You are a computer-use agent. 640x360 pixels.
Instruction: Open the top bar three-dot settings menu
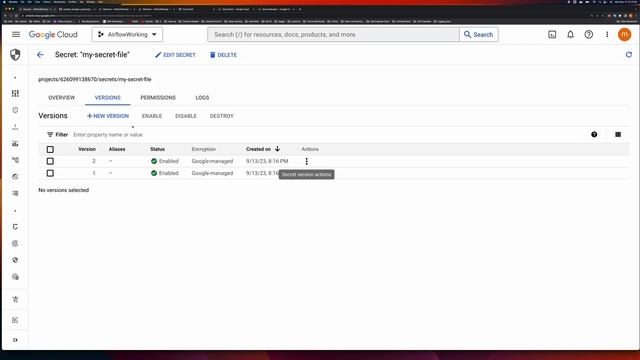607,35
